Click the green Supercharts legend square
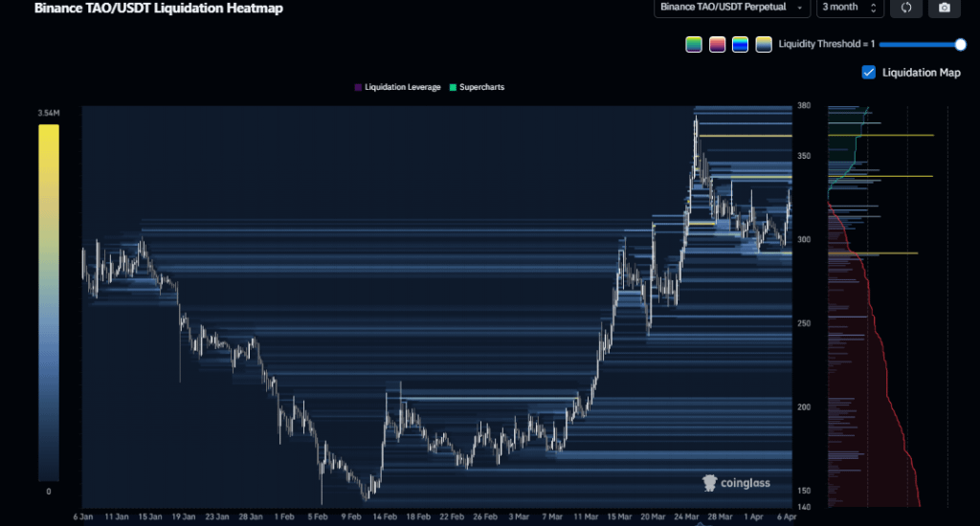The image size is (980, 526). pos(453,87)
